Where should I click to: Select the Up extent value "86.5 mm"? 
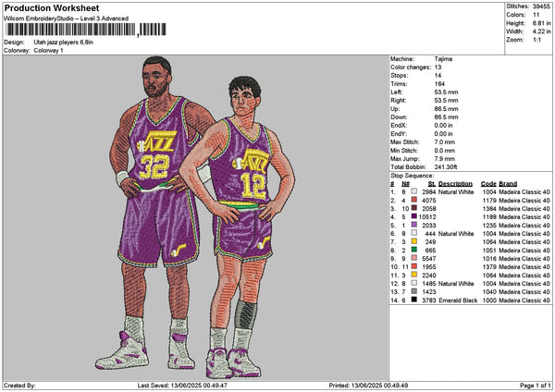[x=446, y=108]
